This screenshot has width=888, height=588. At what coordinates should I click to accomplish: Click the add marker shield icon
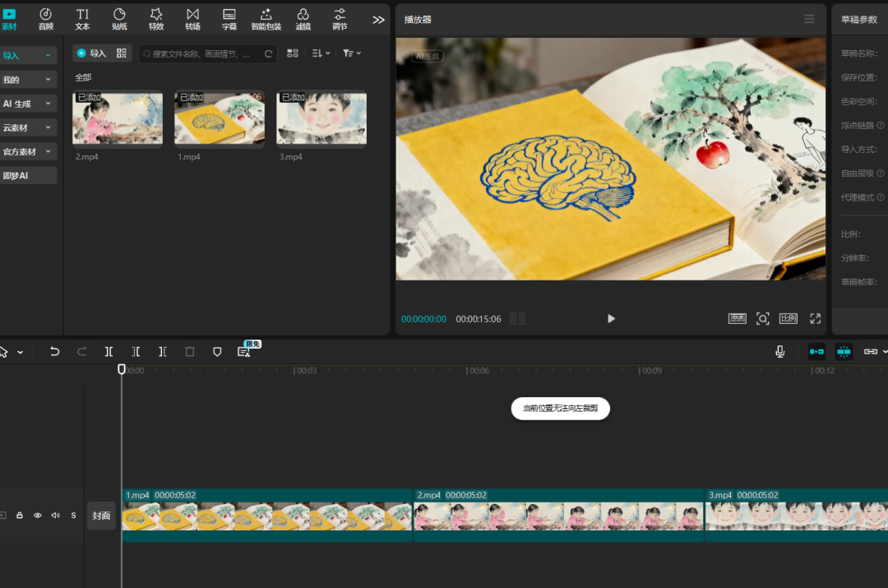point(217,351)
